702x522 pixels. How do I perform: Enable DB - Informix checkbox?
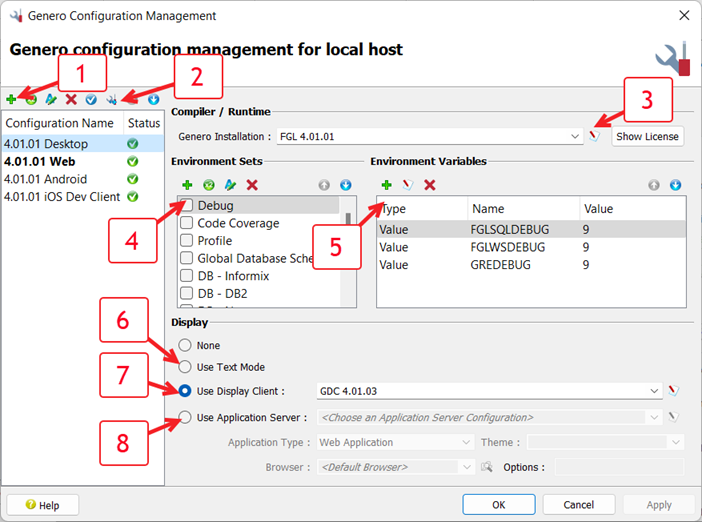[186, 276]
